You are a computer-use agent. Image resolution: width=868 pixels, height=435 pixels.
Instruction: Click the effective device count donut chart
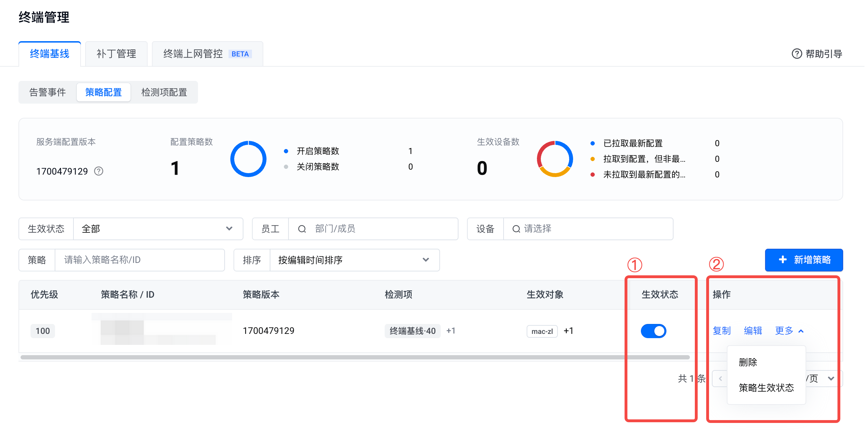click(x=555, y=159)
